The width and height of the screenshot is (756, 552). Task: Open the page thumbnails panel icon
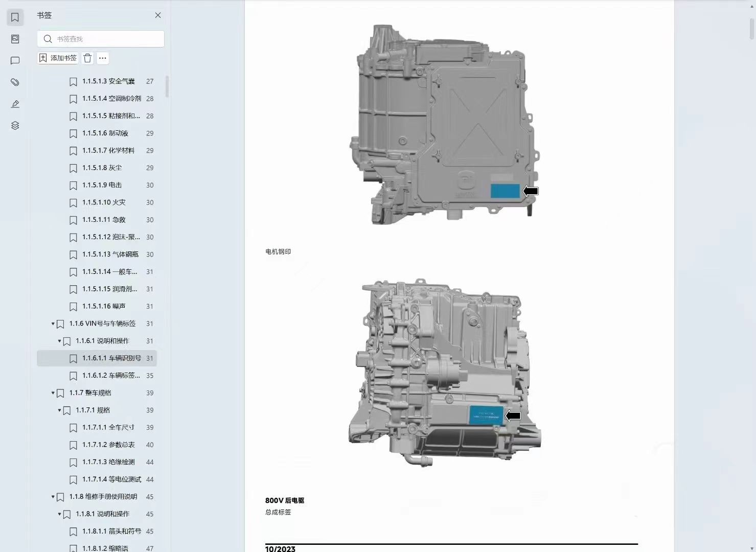pyautogui.click(x=15, y=39)
